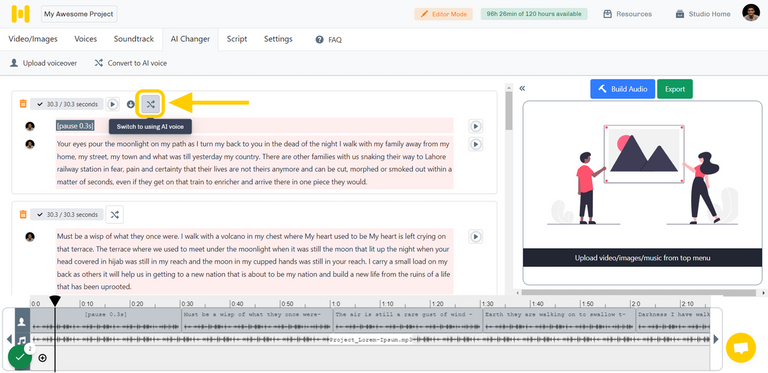Select 'The air is still' timeline clip

pyautogui.click(x=408, y=321)
